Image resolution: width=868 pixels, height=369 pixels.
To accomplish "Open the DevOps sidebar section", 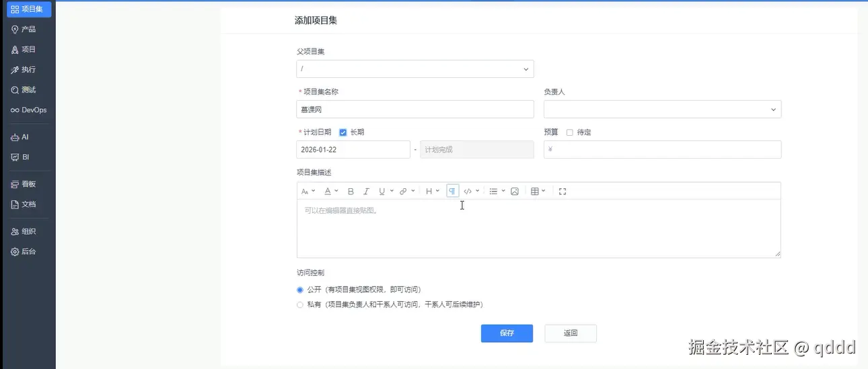I will (x=29, y=110).
